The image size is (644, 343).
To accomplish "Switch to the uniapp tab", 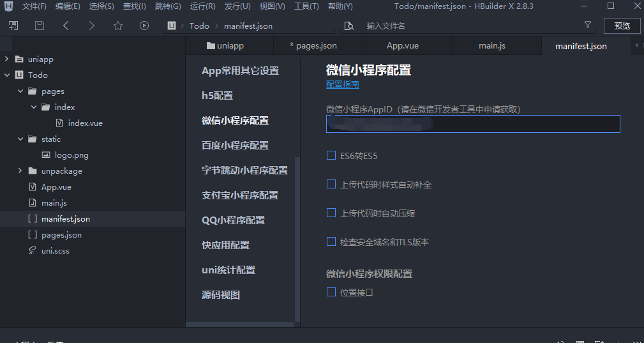I will tap(229, 45).
